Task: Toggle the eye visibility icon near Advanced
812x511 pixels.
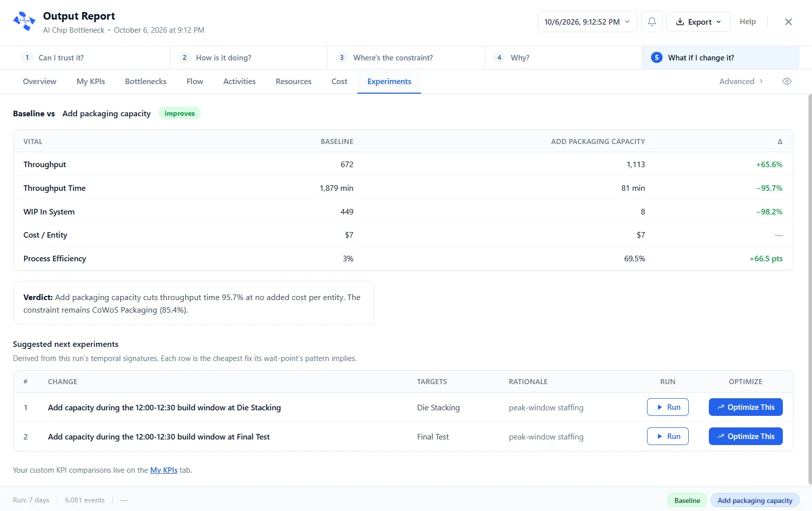Action: 787,82
